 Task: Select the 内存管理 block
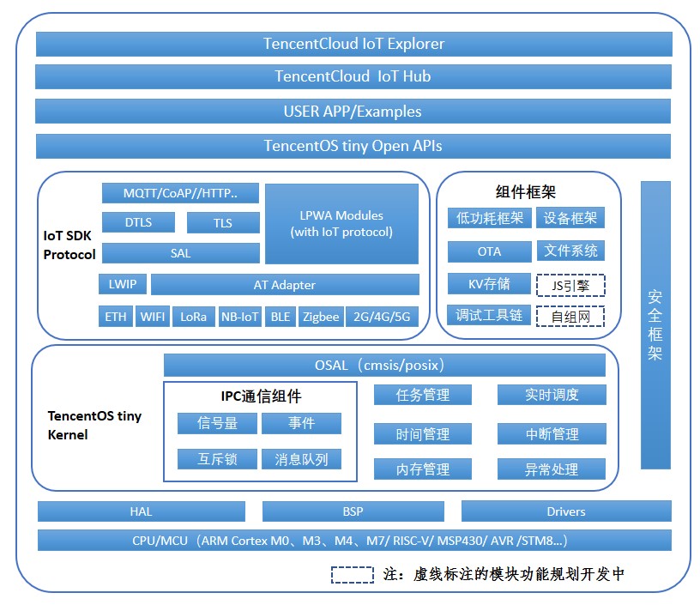click(423, 469)
